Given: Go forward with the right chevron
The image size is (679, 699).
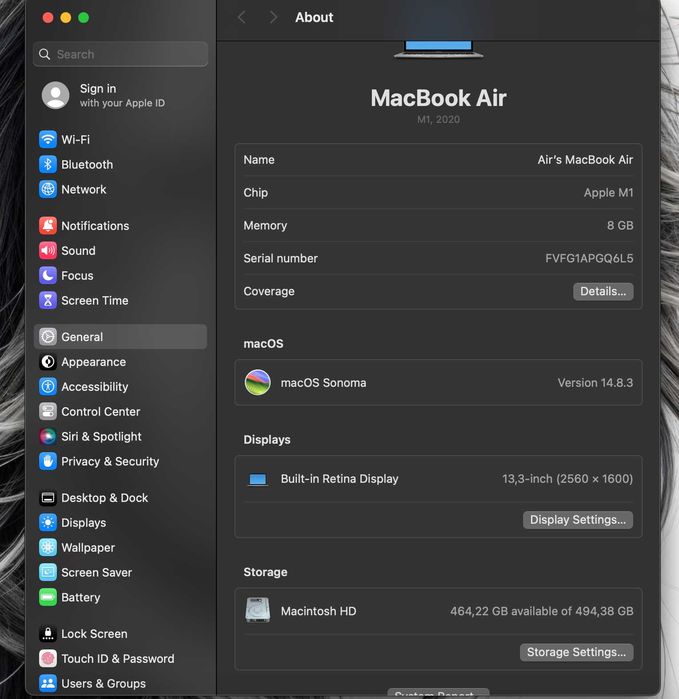Looking at the screenshot, I should (273, 17).
